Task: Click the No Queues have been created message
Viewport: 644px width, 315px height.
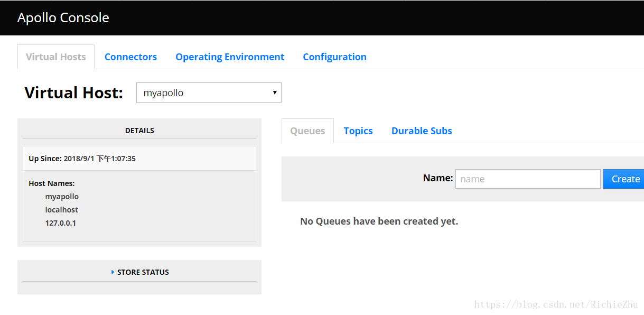Action: [379, 221]
